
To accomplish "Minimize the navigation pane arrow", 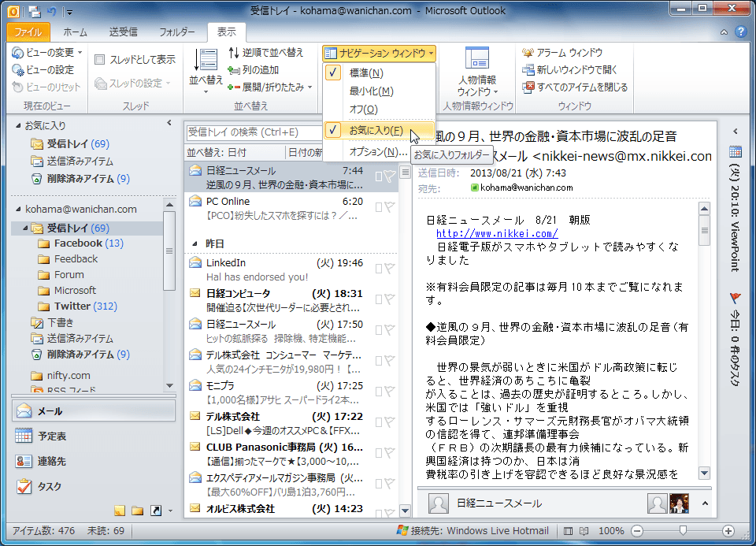I will pos(169,123).
